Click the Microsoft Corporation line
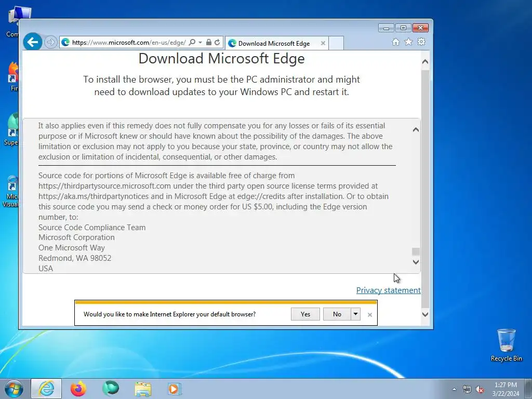 76,237
